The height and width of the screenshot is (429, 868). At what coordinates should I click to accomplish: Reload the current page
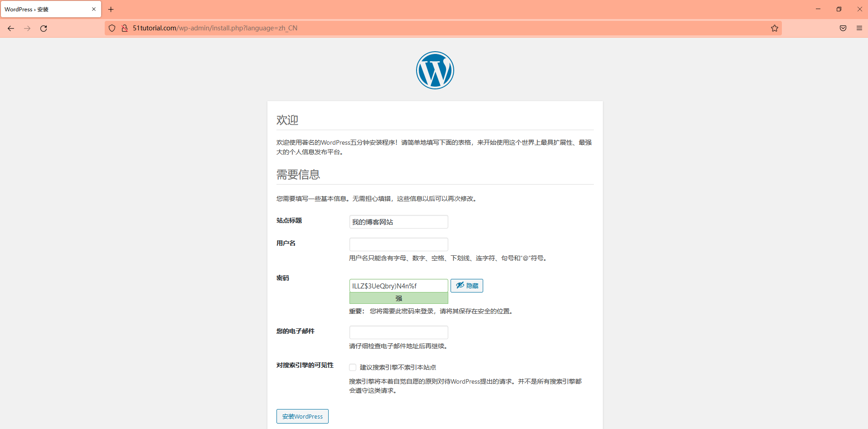[44, 28]
